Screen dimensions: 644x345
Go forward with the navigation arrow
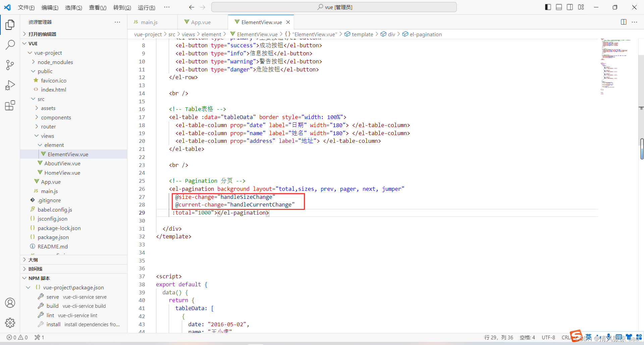tap(203, 7)
